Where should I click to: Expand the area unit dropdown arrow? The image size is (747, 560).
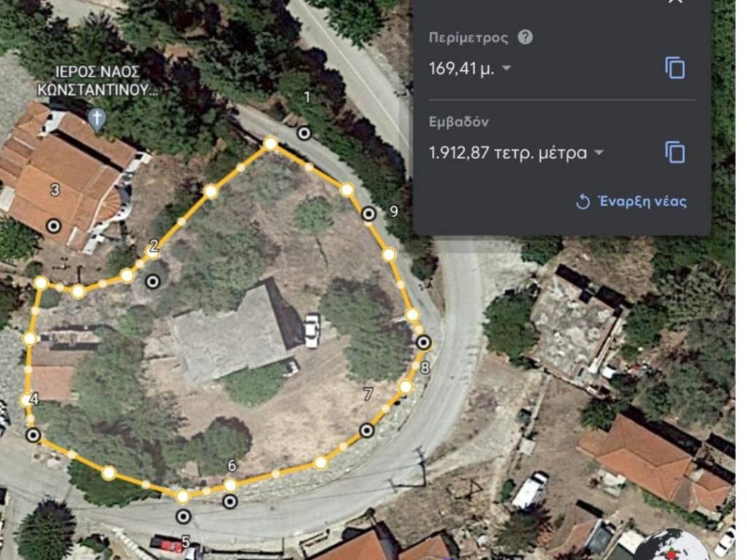[x=598, y=153]
